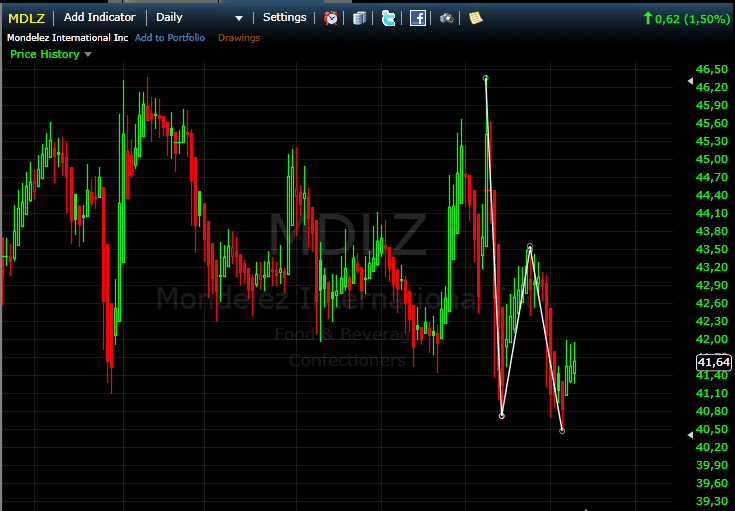Select the first low trendline anchor point
This screenshot has height=511, width=735.
coord(502,416)
